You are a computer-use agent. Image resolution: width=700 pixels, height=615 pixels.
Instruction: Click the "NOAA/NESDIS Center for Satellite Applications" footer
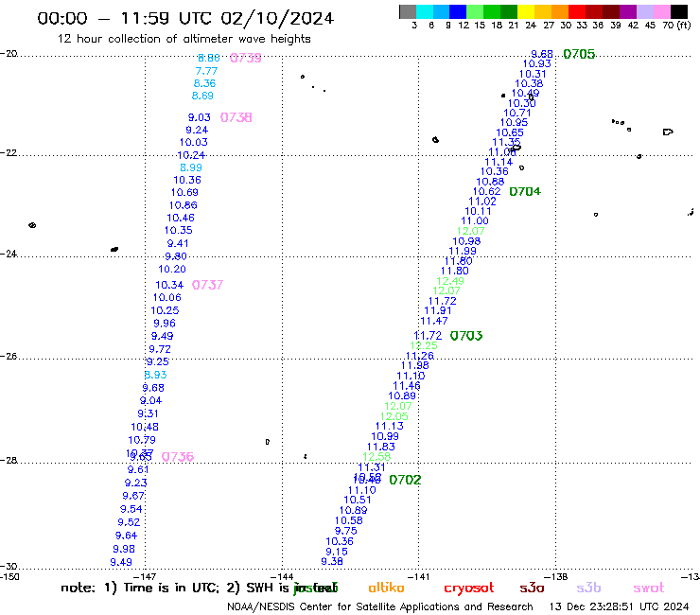pyautogui.click(x=380, y=607)
